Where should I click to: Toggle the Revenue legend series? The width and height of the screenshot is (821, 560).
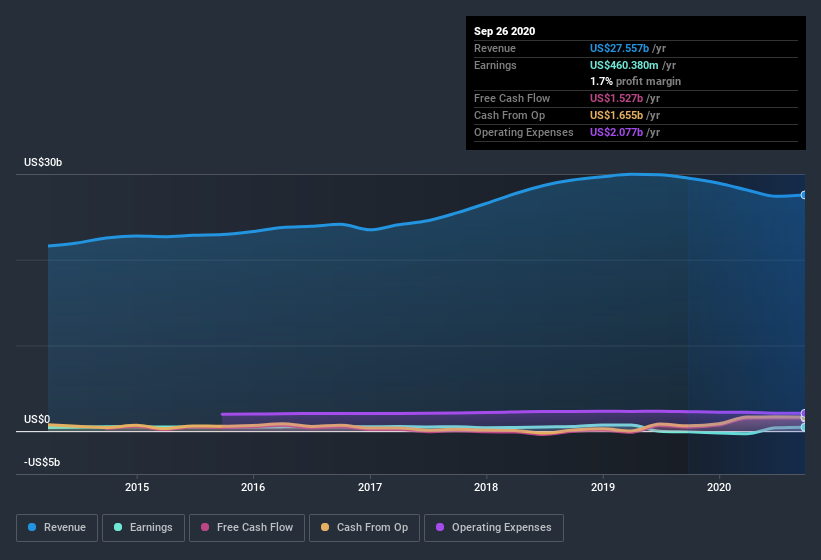tap(57, 528)
